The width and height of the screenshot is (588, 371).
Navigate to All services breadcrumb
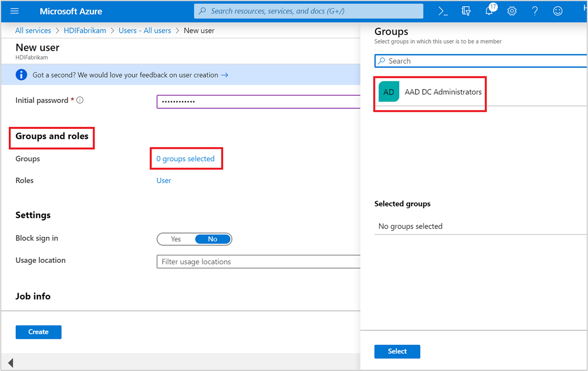[x=33, y=30]
